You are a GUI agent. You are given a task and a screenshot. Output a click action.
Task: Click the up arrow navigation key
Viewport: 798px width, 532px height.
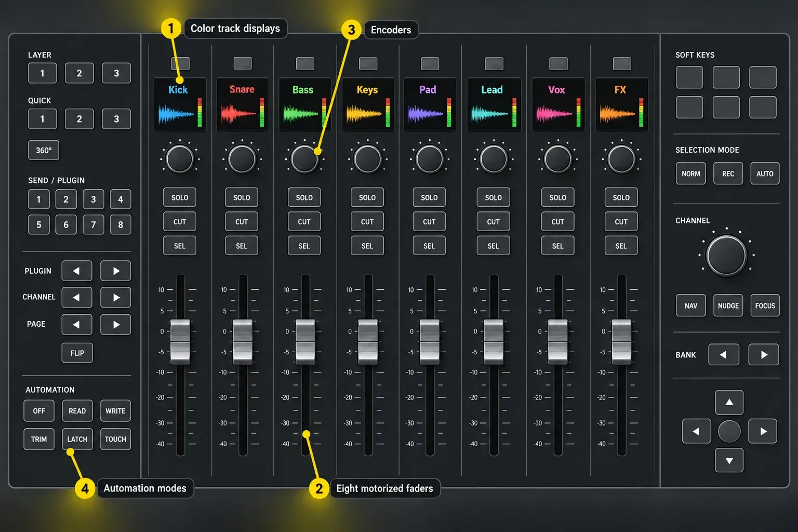click(x=729, y=402)
